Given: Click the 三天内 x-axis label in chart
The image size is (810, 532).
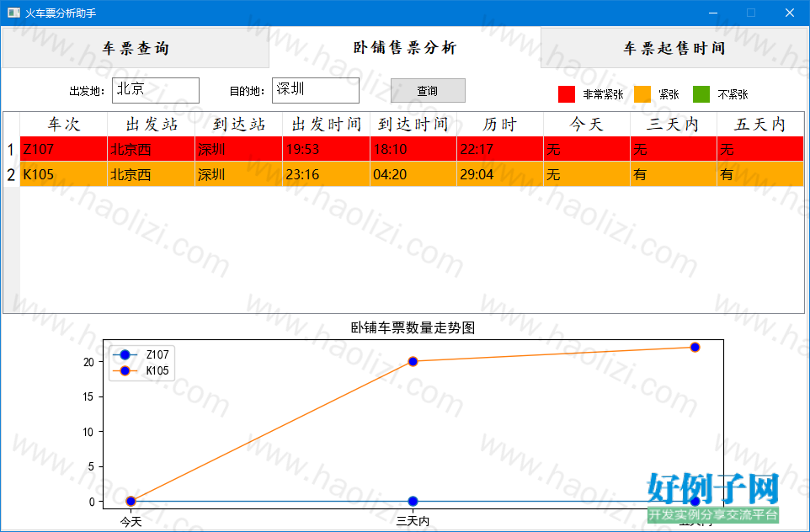Looking at the screenshot, I should click(413, 521).
